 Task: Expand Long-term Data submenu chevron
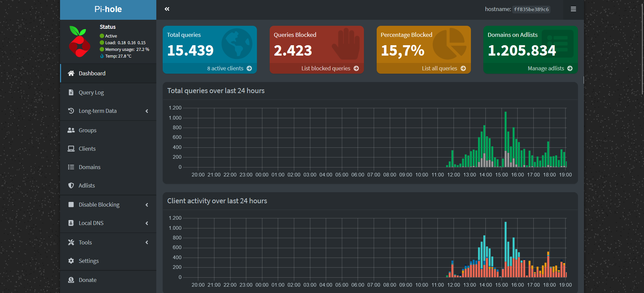[147, 111]
